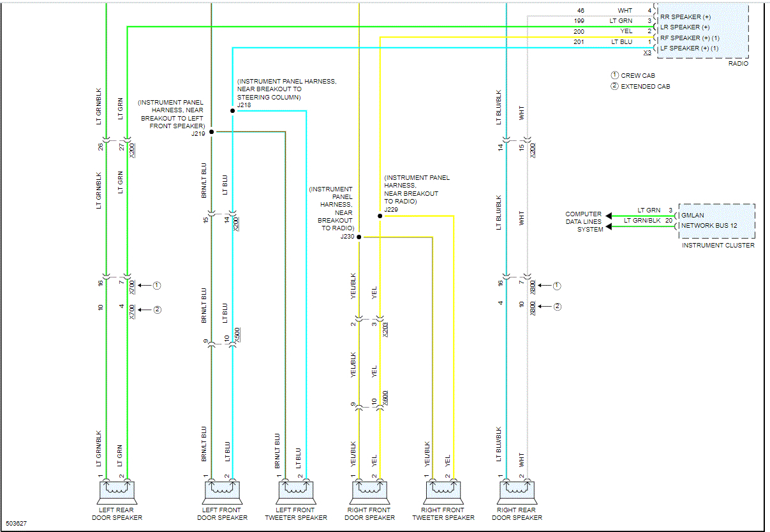Screen dimensions: 770x532
Task: Click circuit number 201 near radio
Action: 579,41
